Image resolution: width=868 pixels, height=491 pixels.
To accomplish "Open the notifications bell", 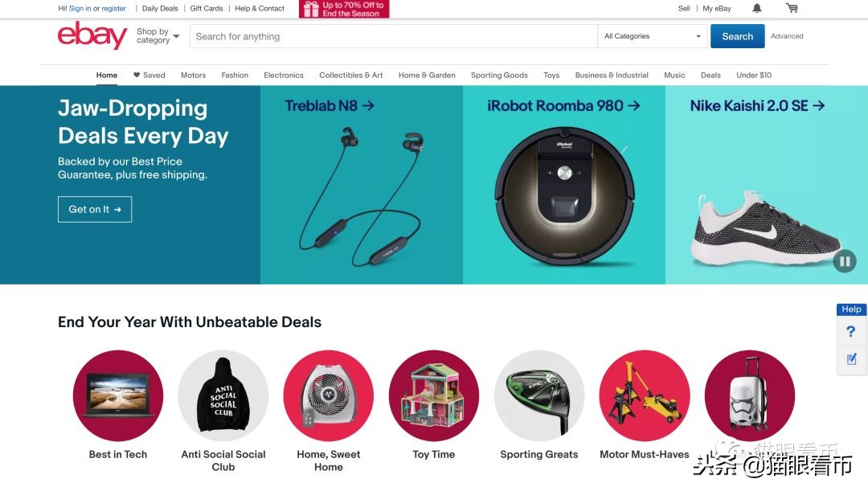I will 757,8.
